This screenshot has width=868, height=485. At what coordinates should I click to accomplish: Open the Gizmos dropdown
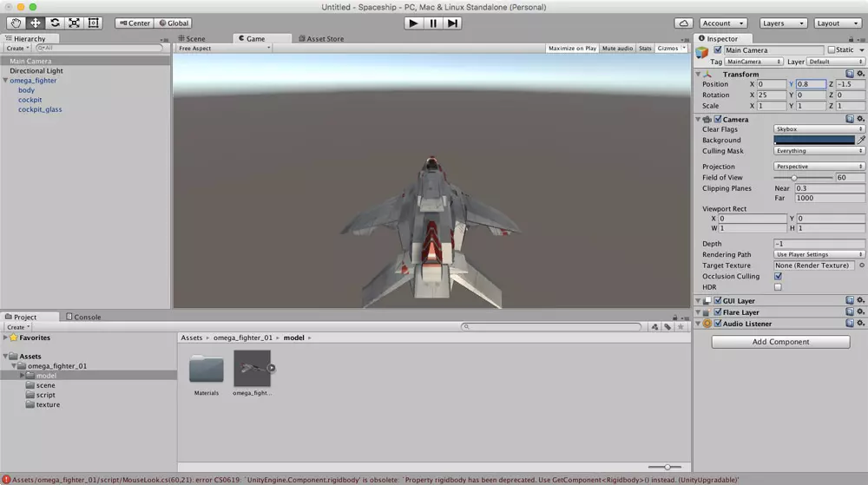[x=672, y=48]
